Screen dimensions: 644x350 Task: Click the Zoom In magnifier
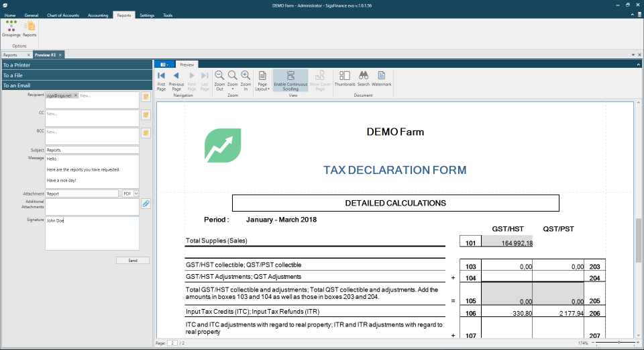pos(246,81)
